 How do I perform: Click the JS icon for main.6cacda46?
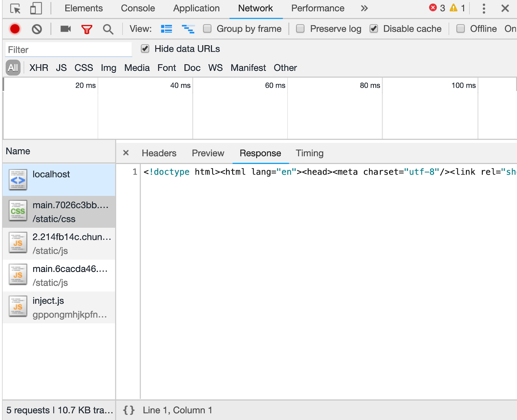[18, 275]
